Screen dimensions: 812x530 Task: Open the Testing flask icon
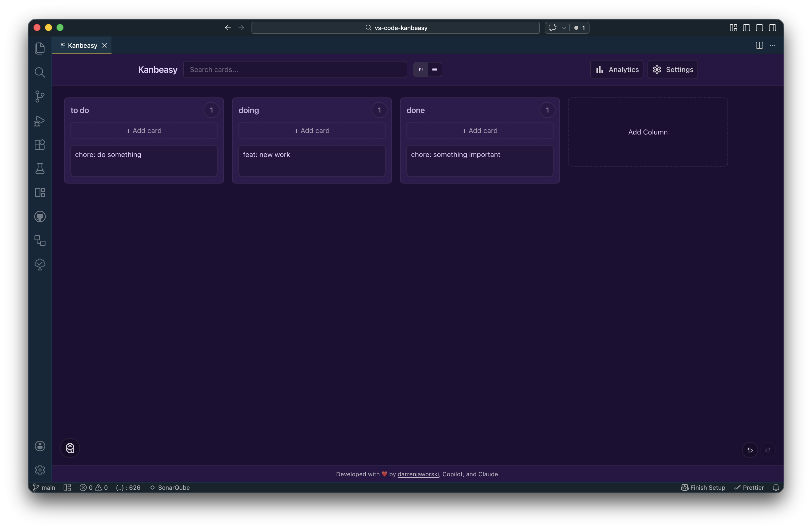(40, 168)
